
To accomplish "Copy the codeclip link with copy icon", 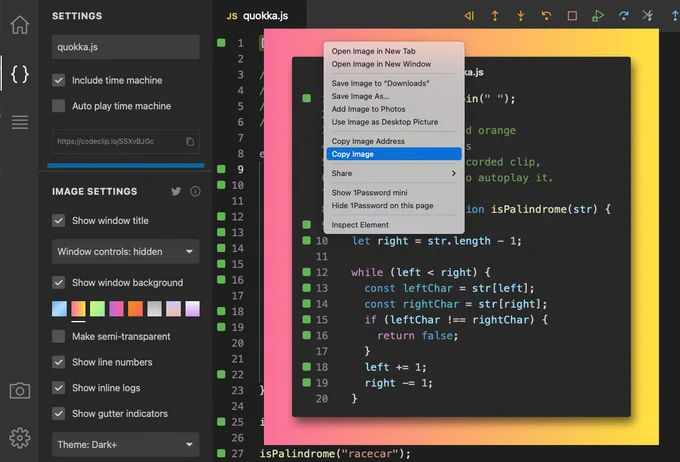I will (190, 141).
